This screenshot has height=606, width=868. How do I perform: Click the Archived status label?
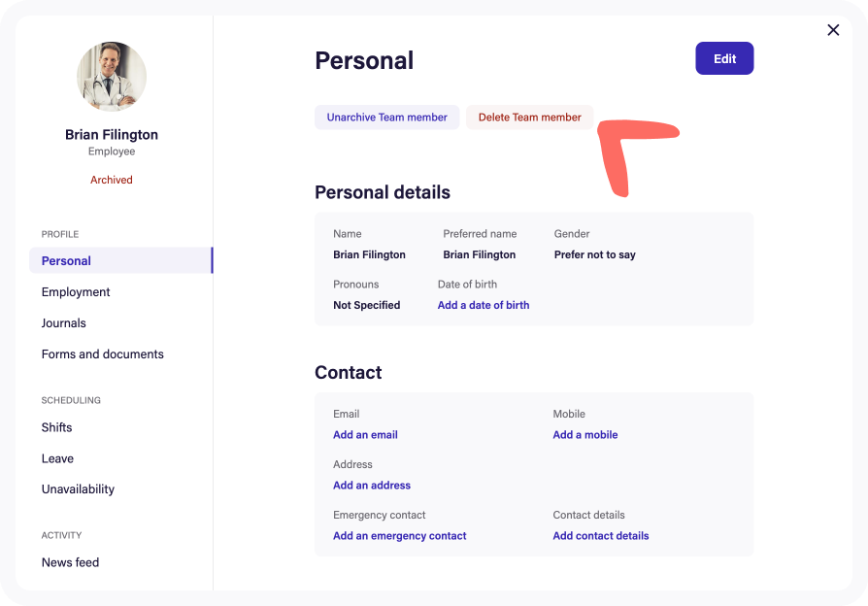click(111, 180)
